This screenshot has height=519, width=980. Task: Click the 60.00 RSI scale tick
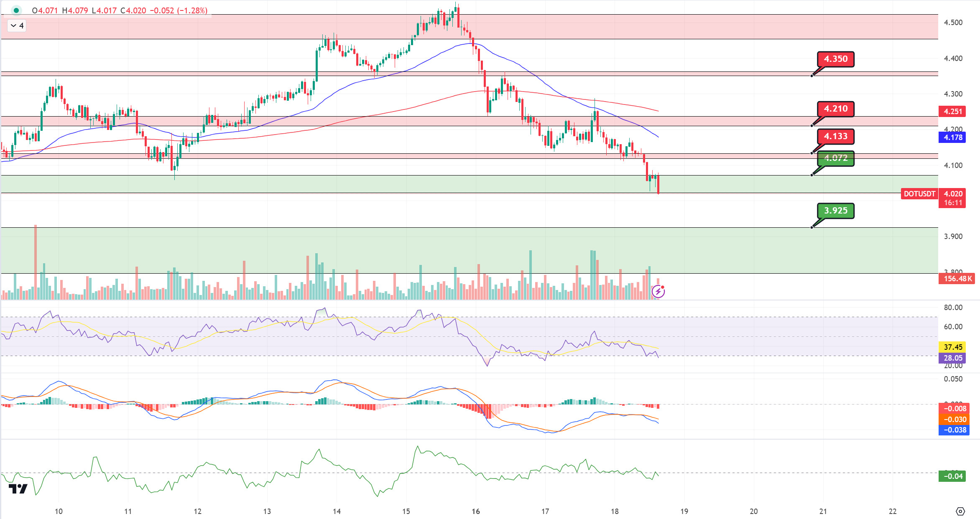pos(953,327)
